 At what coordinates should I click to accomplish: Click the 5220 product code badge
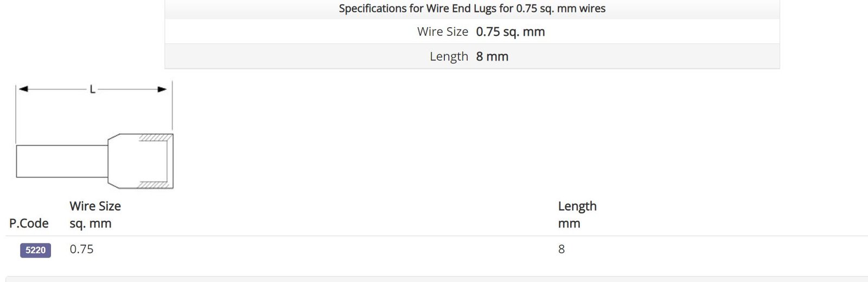(35, 250)
